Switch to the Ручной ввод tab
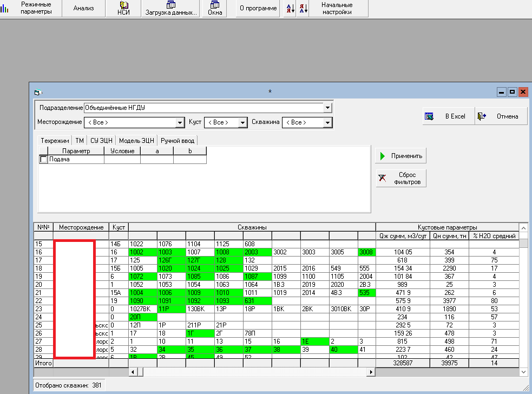The image size is (532, 394). coord(178,141)
